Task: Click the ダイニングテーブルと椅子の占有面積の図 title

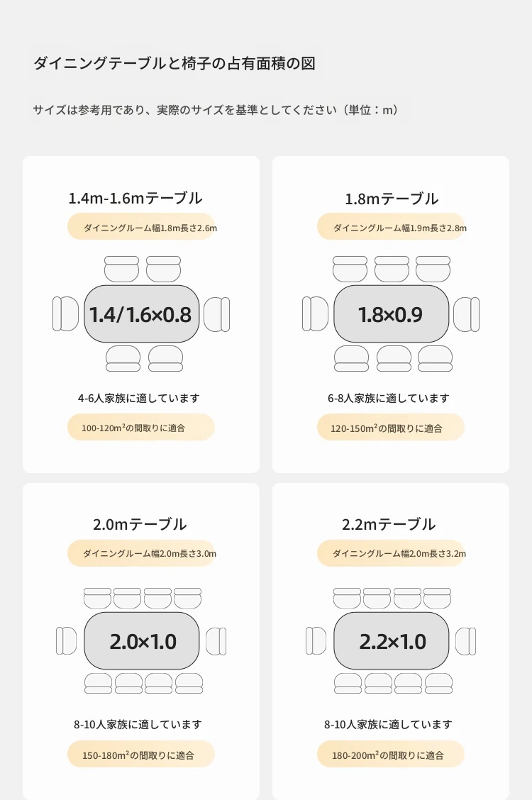Action: coord(174,63)
